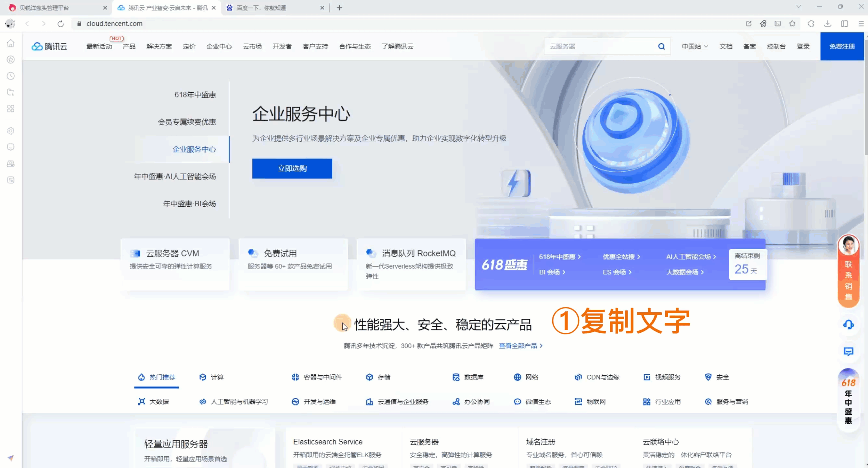Click the search magnifier icon

click(661, 46)
